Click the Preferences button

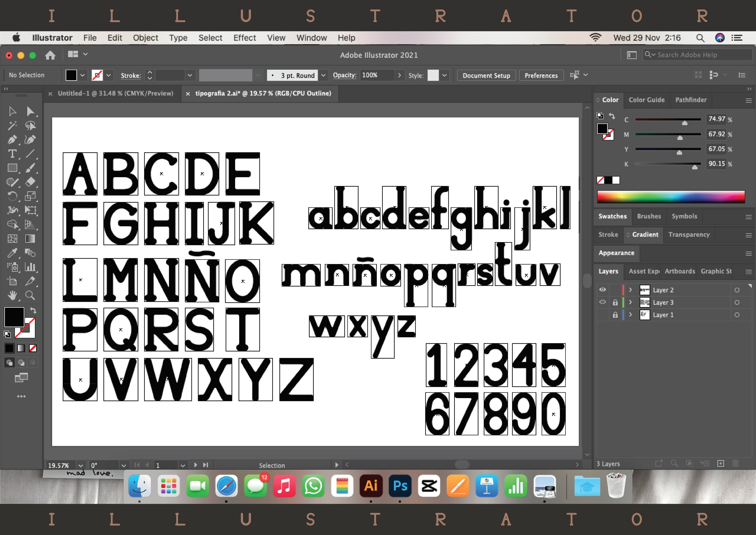coord(541,75)
